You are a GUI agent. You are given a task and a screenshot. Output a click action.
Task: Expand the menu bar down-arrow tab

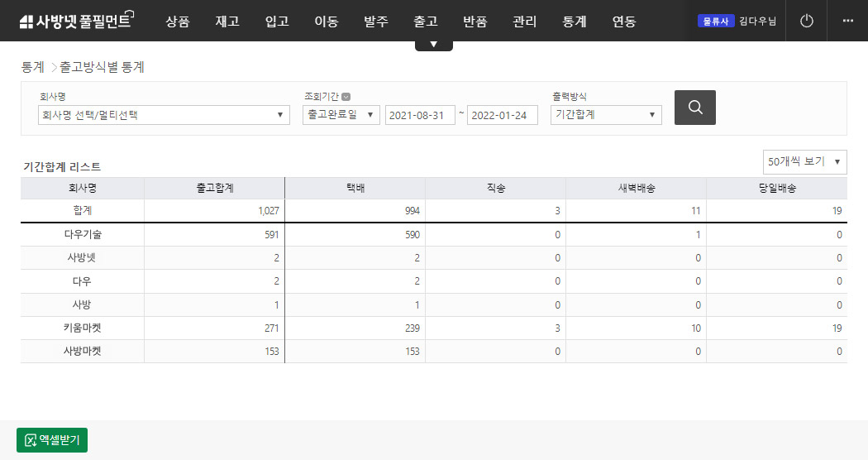433,45
